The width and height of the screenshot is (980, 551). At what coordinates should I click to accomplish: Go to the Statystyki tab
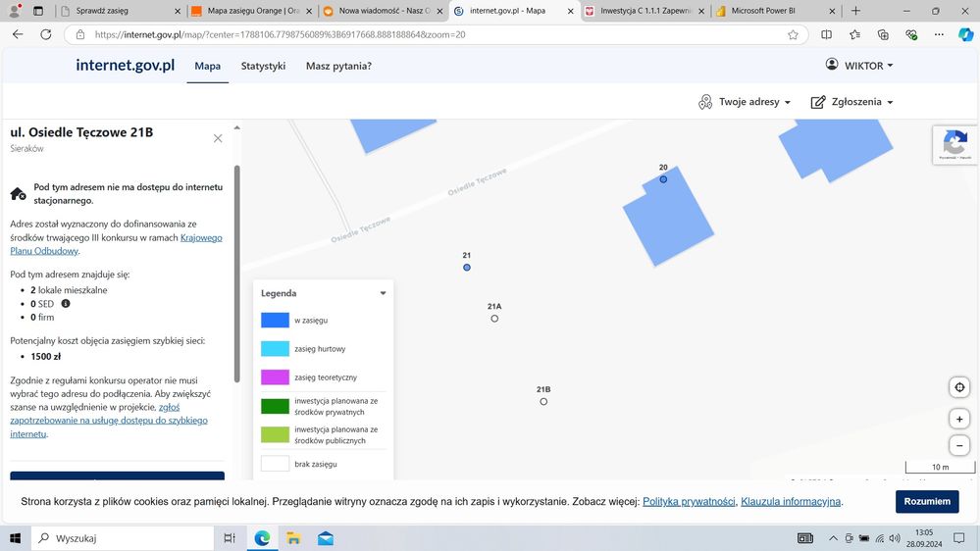263,66
